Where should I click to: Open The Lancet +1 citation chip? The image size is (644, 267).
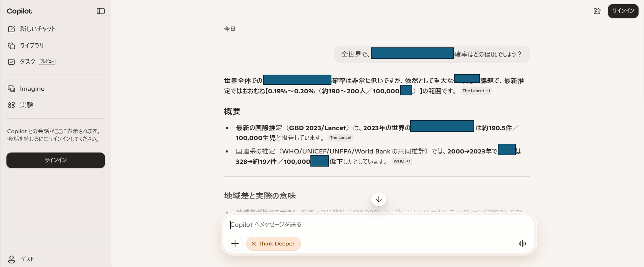(476, 91)
